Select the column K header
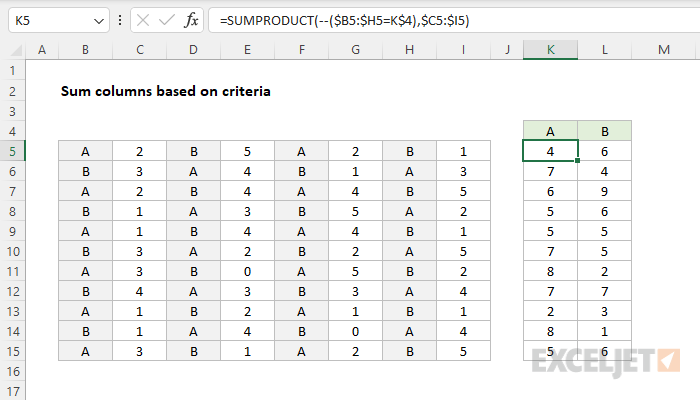This screenshot has height=400, width=700. coord(550,50)
